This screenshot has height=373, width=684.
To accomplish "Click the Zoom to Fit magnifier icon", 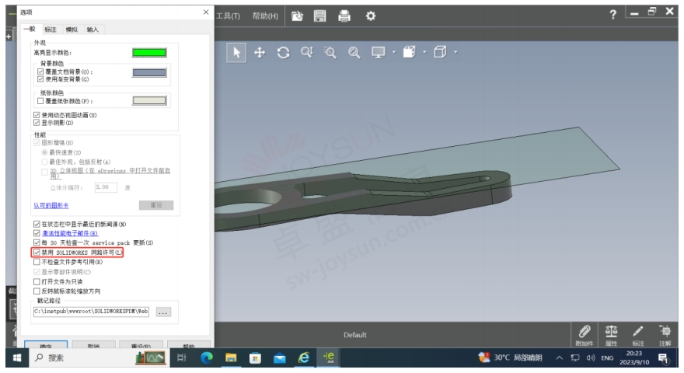I will 354,53.
